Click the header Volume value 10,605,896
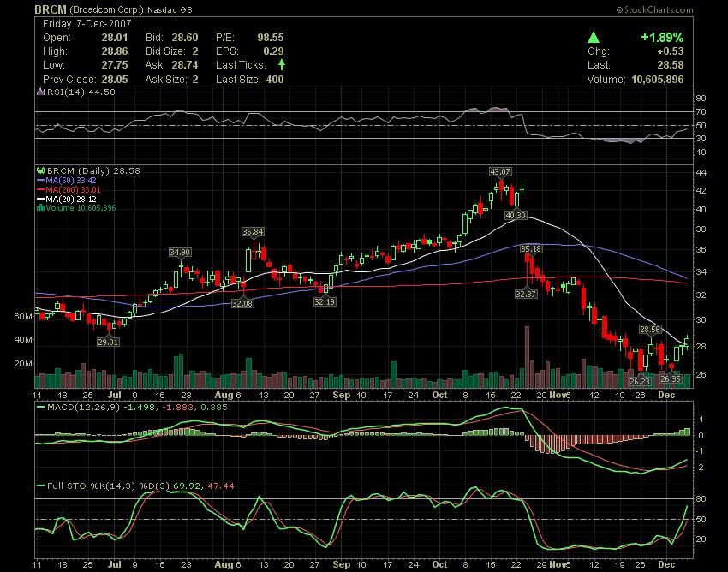Screen dimensions: 728x572 (658, 80)
